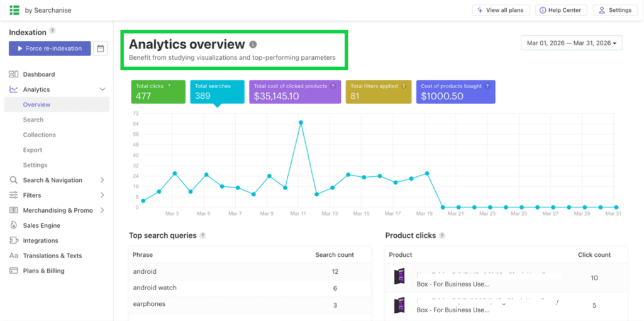Click the Sales Engine icon
Image resolution: width=644 pixels, height=321 pixels.
pos(14,225)
